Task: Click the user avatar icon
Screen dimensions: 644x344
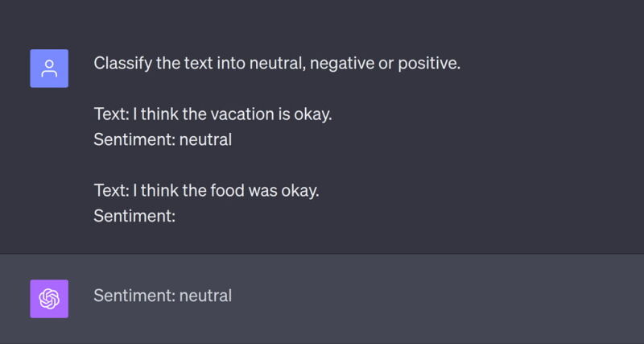Action: (x=49, y=68)
